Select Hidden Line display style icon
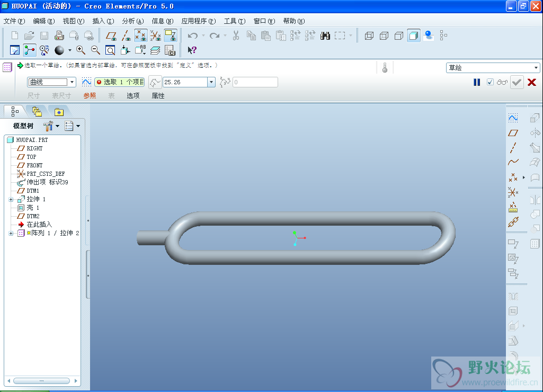This screenshot has width=543, height=392. [x=384, y=35]
